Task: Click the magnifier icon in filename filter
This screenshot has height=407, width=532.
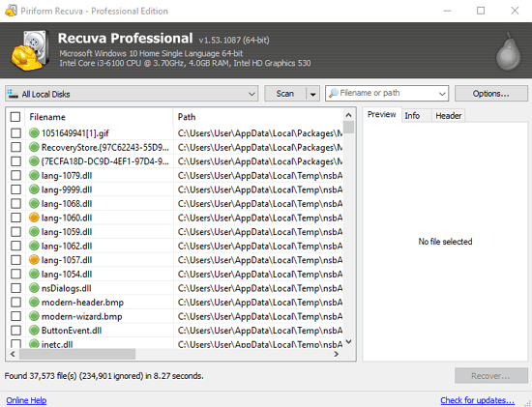Action: 334,93
